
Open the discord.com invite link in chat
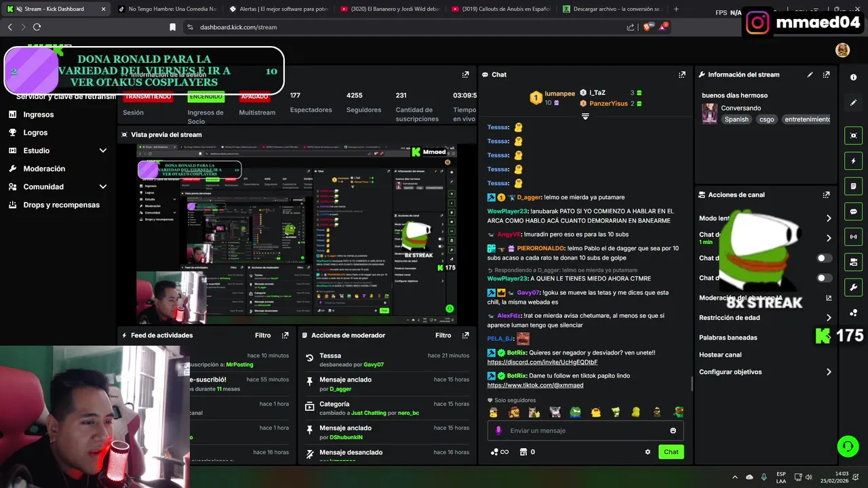(542, 362)
